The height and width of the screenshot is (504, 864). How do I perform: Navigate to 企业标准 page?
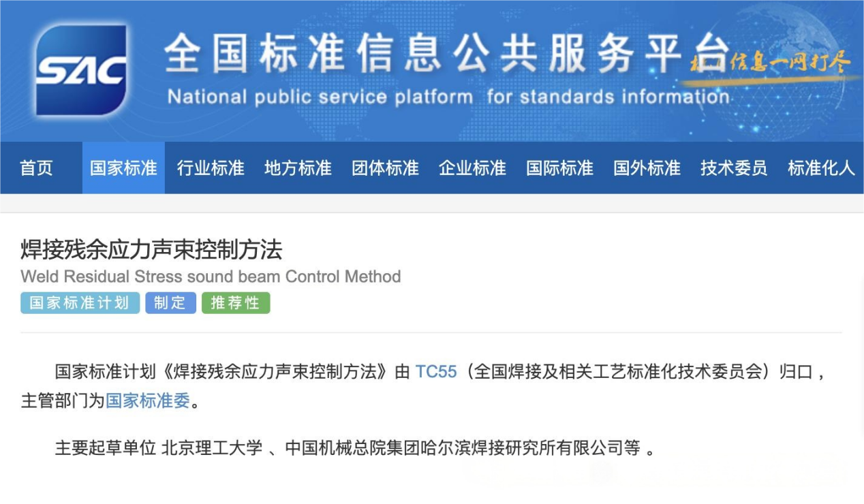[x=472, y=168]
